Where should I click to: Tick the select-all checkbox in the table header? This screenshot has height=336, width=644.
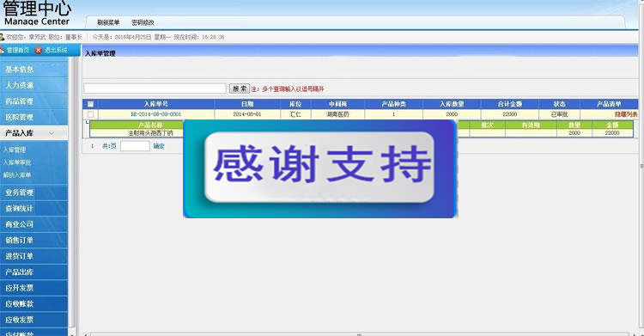90,104
